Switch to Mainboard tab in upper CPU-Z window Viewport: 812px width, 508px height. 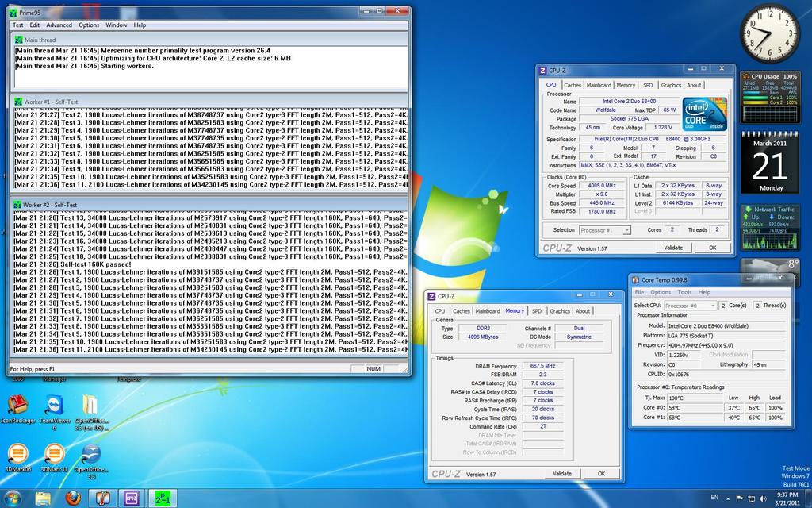pos(599,85)
